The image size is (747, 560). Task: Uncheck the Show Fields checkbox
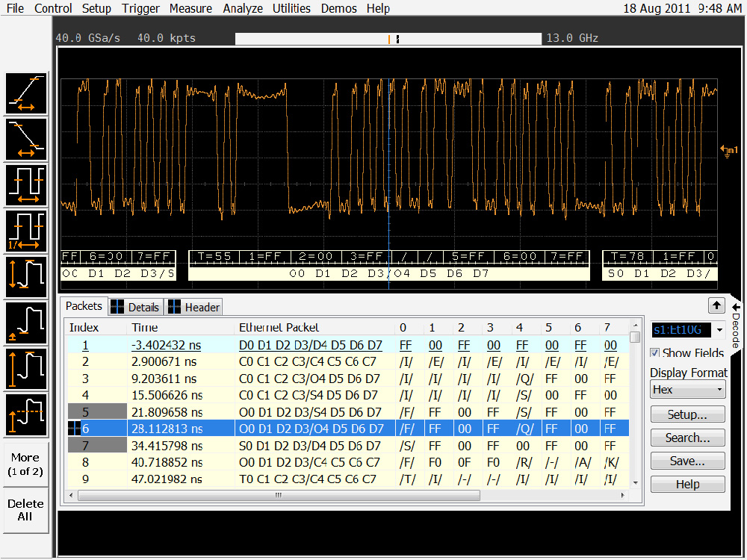pyautogui.click(x=655, y=353)
